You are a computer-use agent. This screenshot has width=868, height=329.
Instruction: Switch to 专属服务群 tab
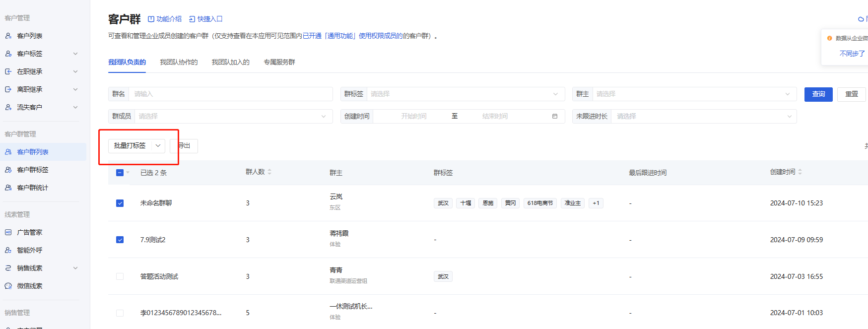(279, 62)
